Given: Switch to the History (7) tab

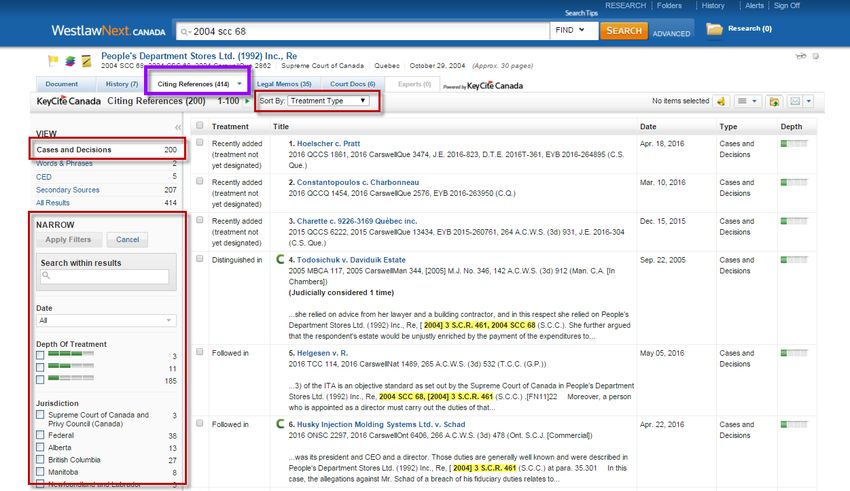Looking at the screenshot, I should coord(121,84).
